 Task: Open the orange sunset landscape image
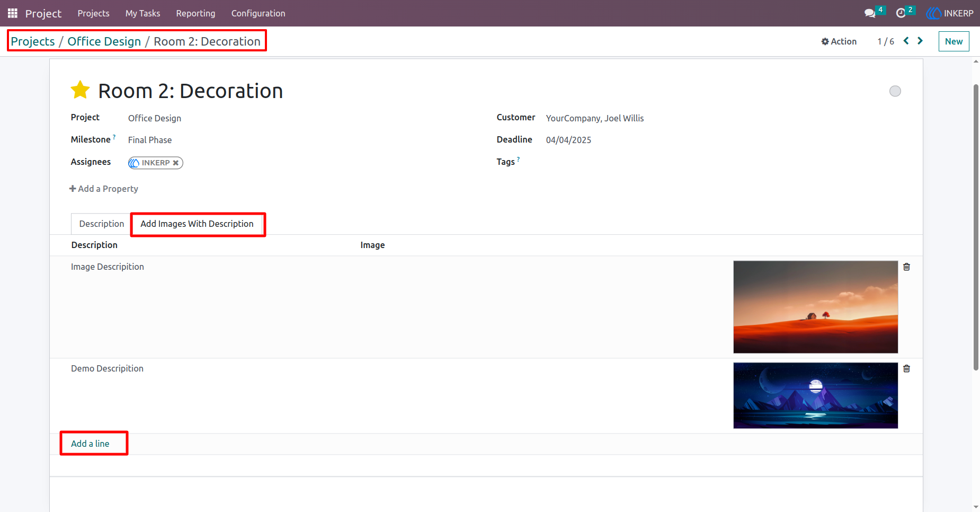pyautogui.click(x=816, y=307)
